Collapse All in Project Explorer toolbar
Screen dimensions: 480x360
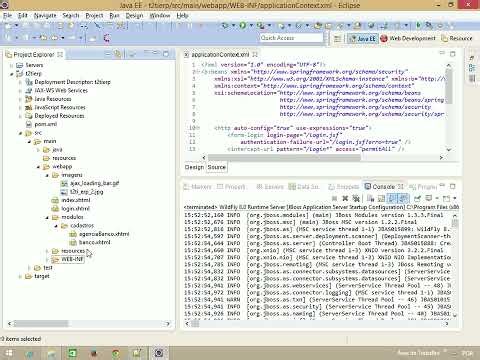click(x=108, y=54)
